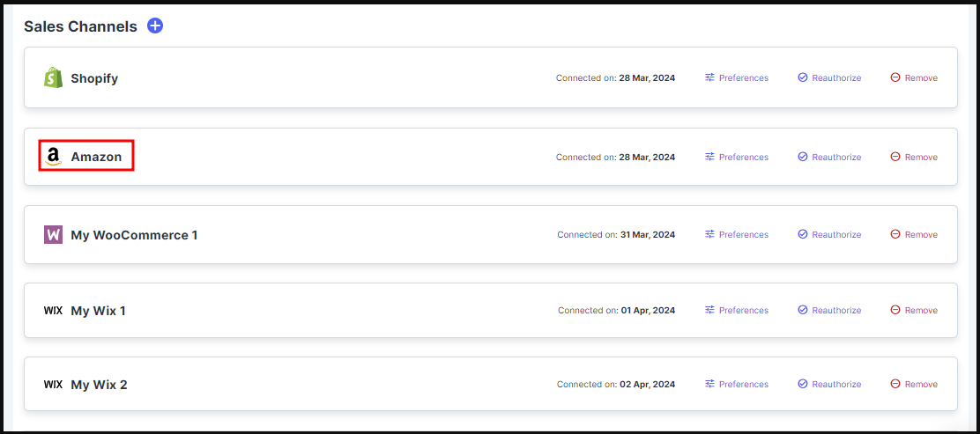Click the Reauthorize checkmark icon for Amazon
The image size is (980, 434).
[803, 157]
